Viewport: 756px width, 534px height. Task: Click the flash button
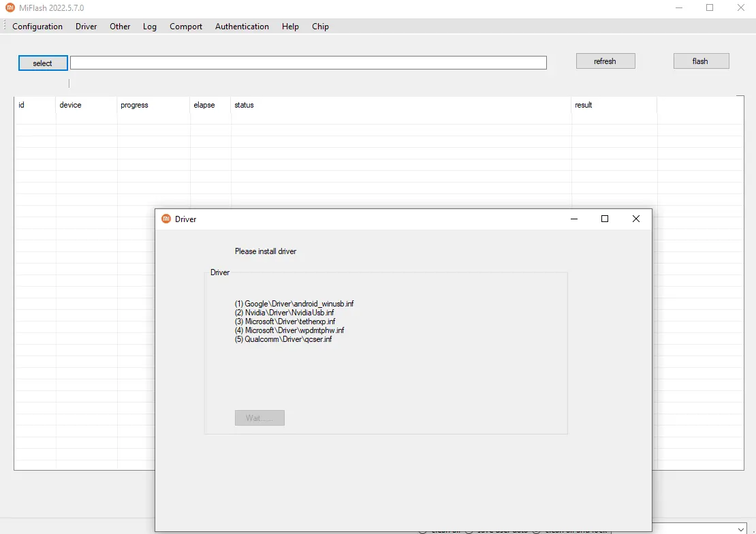pyautogui.click(x=701, y=61)
